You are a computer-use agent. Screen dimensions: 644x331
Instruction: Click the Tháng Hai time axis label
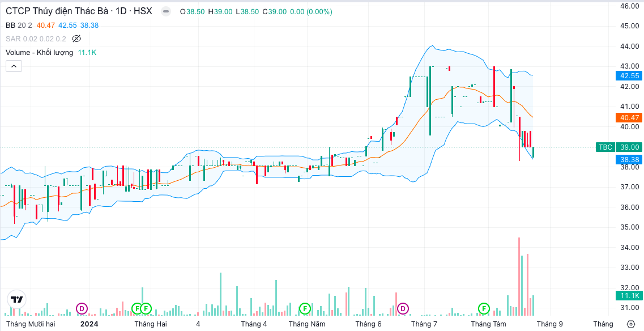150,324
